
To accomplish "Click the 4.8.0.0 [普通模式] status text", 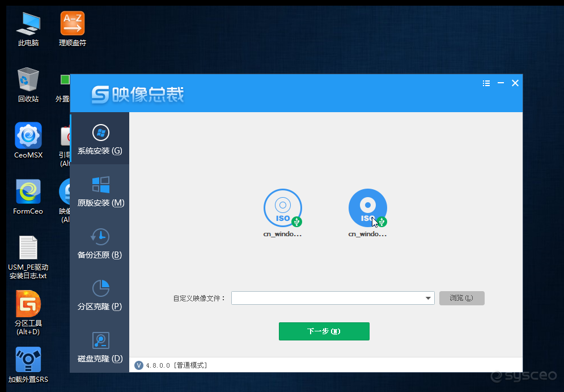I will [176, 365].
